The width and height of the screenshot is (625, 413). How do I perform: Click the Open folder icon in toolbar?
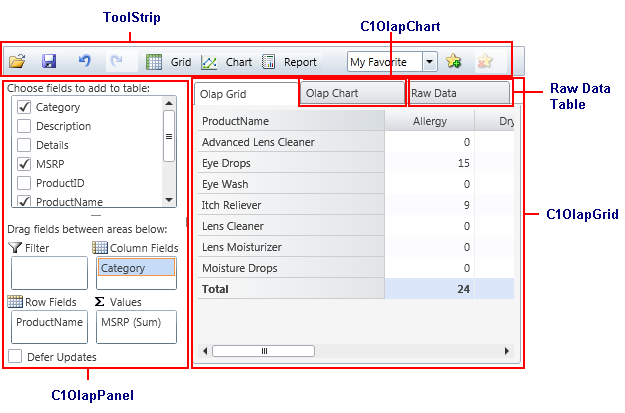point(17,62)
